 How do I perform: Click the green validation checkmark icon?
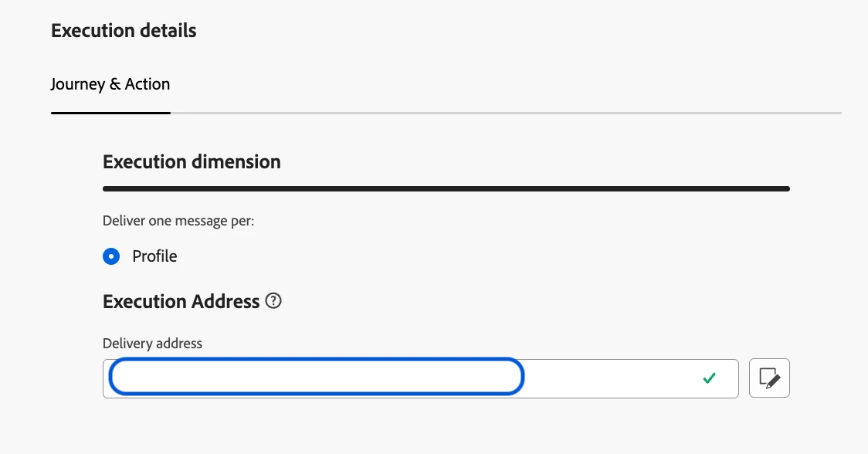tap(709, 378)
